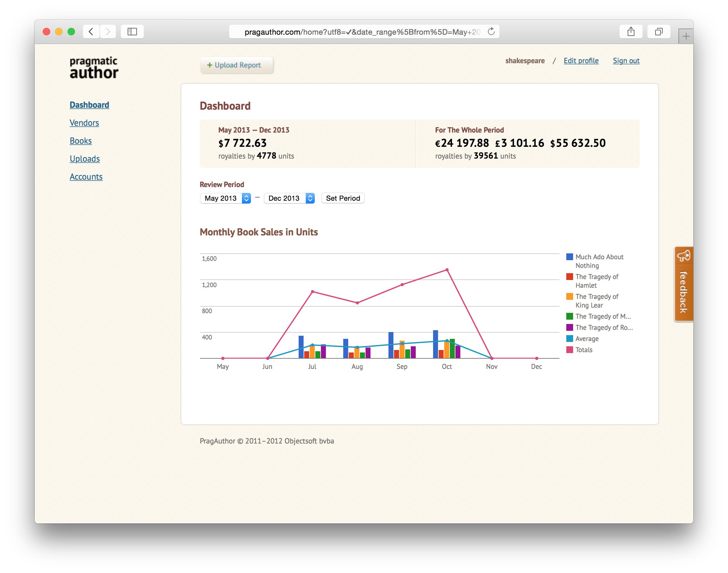Open the Books section
728x573 pixels.
[81, 141]
